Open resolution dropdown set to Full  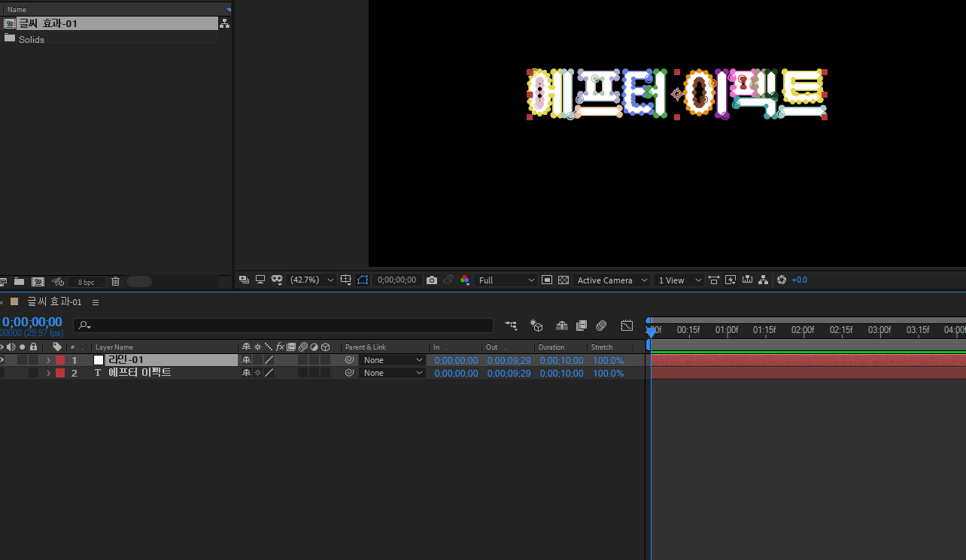506,280
